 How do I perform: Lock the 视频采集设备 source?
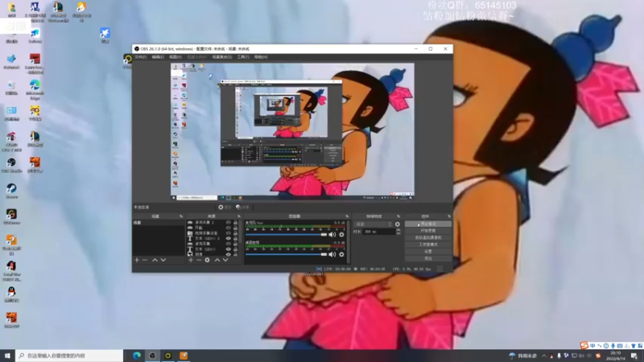tap(235, 233)
